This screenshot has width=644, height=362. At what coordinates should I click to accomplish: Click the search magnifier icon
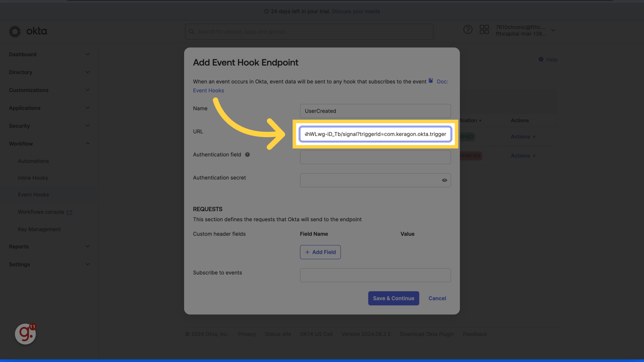click(x=192, y=32)
